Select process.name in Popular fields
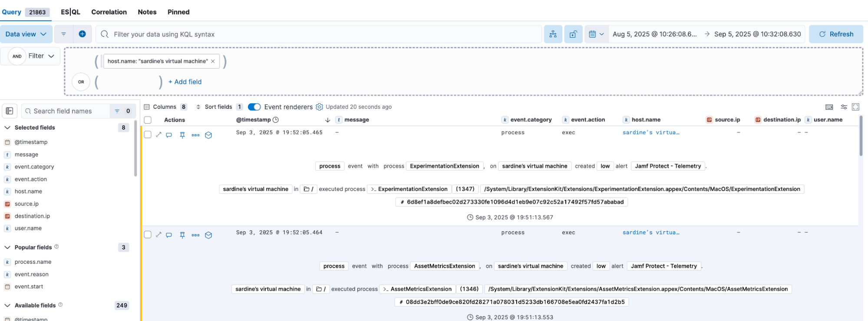The width and height of the screenshot is (868, 321). [33, 262]
